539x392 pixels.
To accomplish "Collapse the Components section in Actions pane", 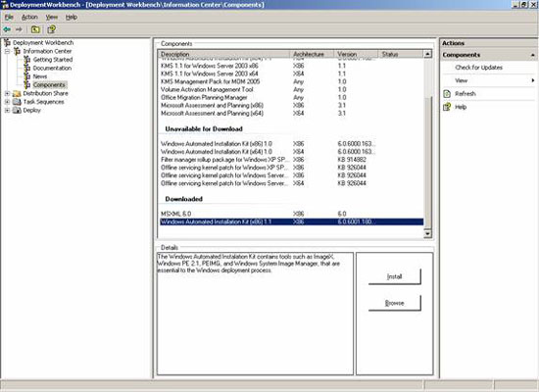I will click(533, 55).
